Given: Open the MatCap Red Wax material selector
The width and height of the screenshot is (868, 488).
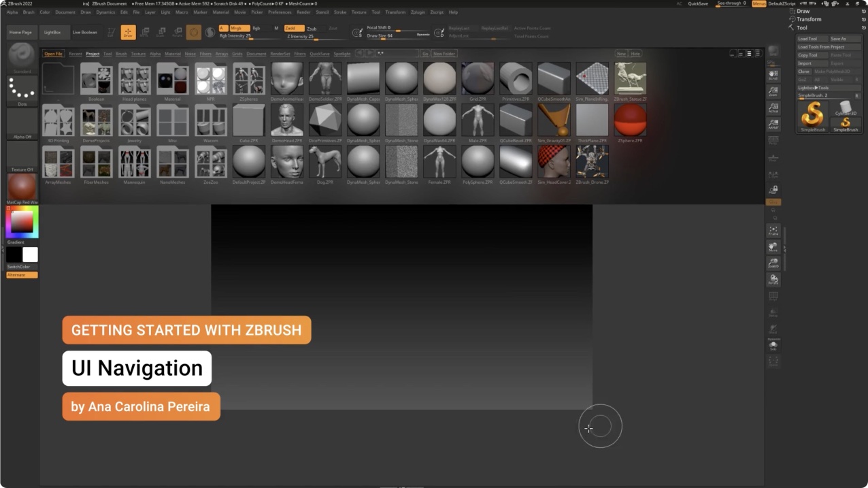Looking at the screenshot, I should pyautogui.click(x=22, y=189).
